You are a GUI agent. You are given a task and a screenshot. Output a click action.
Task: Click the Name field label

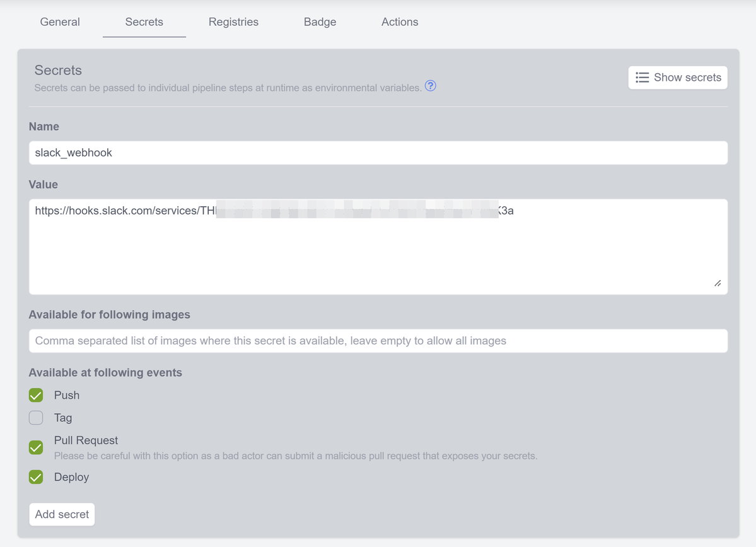tap(44, 127)
